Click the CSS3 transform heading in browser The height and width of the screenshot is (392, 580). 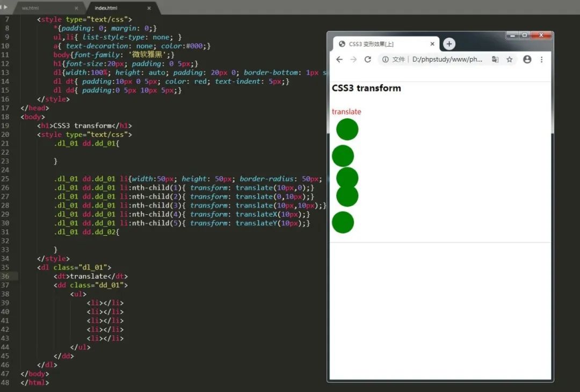click(366, 88)
